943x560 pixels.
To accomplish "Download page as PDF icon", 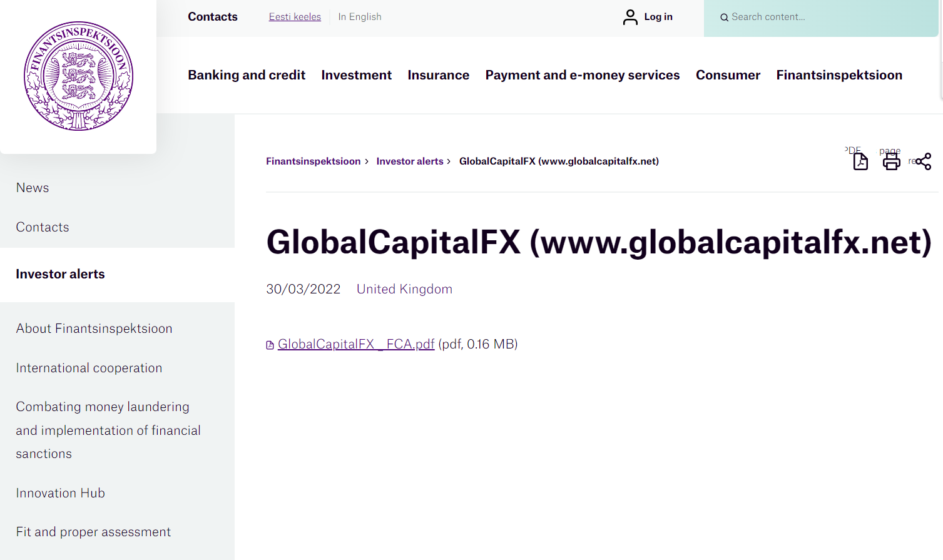I will [x=860, y=161].
